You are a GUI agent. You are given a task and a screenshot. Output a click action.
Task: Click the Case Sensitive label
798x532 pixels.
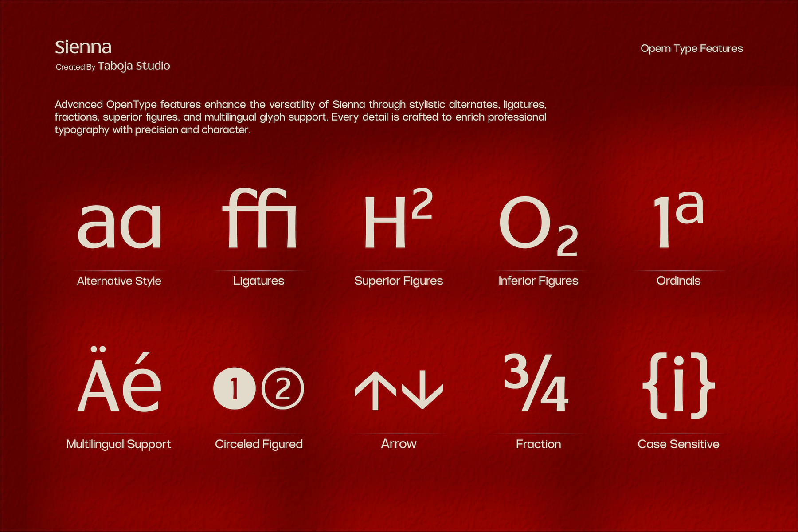tap(678, 444)
